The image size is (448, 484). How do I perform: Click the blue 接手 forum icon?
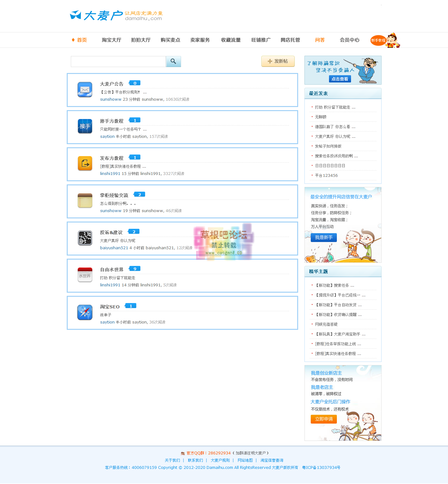(x=85, y=126)
